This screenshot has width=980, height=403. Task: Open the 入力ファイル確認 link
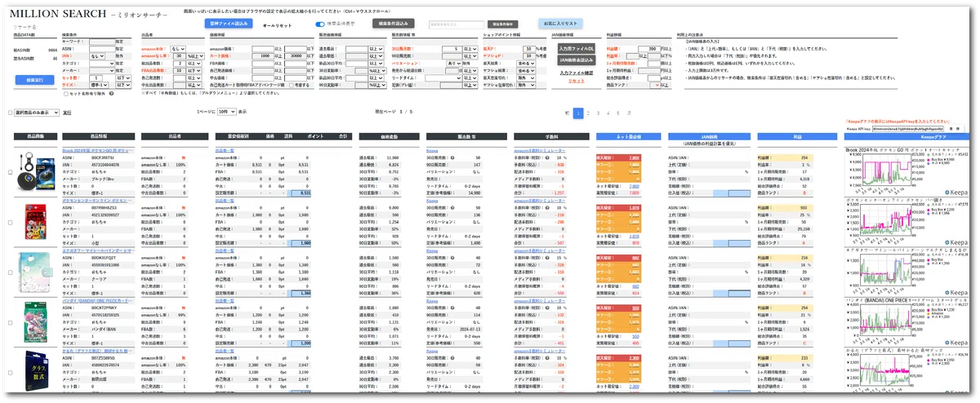(577, 73)
